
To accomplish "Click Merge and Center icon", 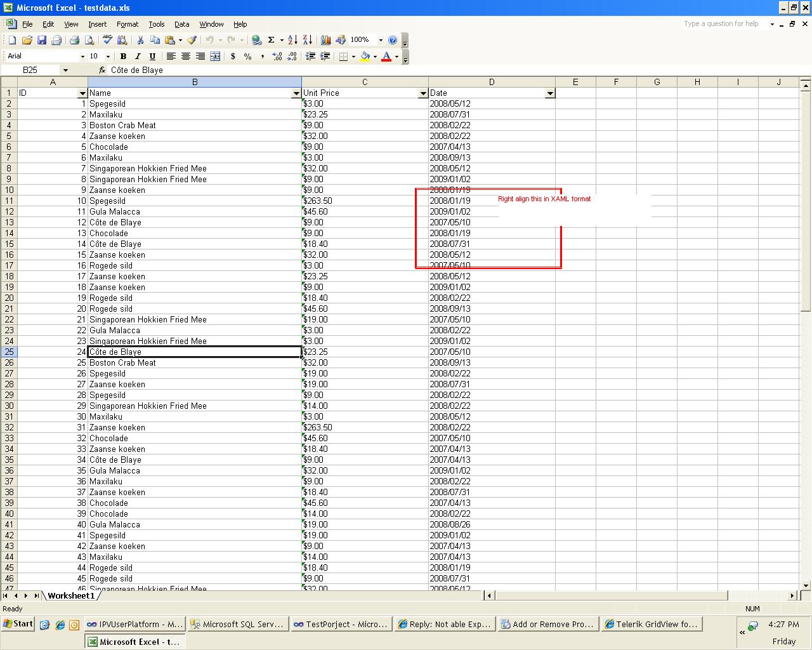I will click(215, 56).
